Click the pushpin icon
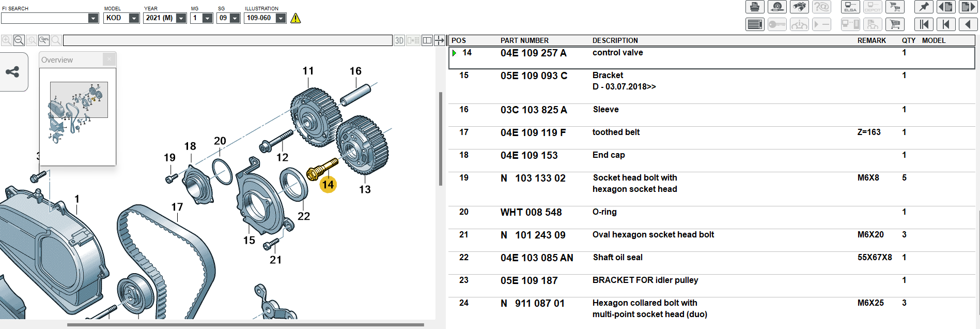 pyautogui.click(x=924, y=7)
